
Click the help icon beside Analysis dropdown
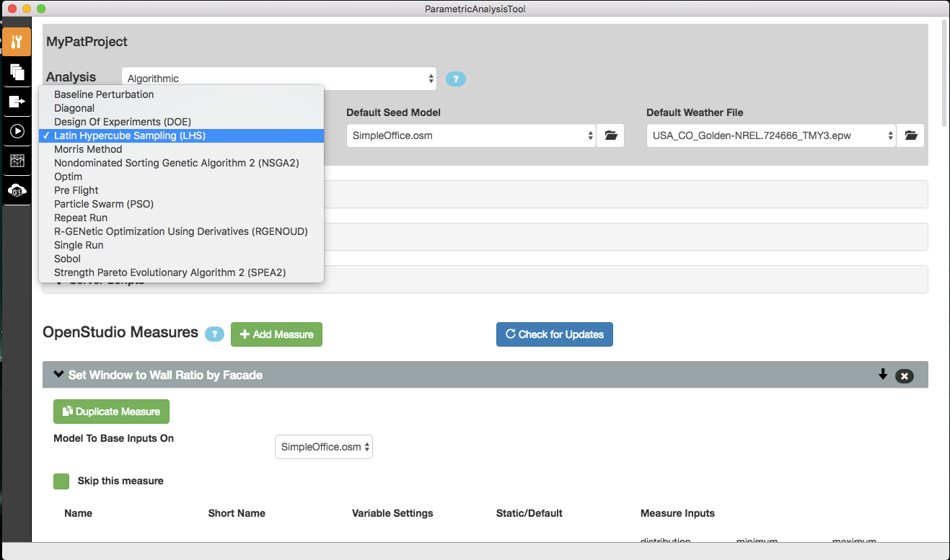click(455, 79)
